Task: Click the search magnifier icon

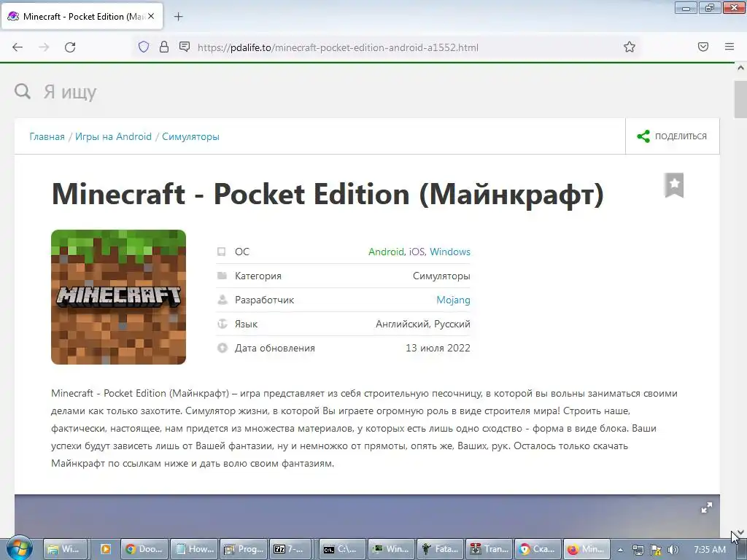Action: [23, 91]
